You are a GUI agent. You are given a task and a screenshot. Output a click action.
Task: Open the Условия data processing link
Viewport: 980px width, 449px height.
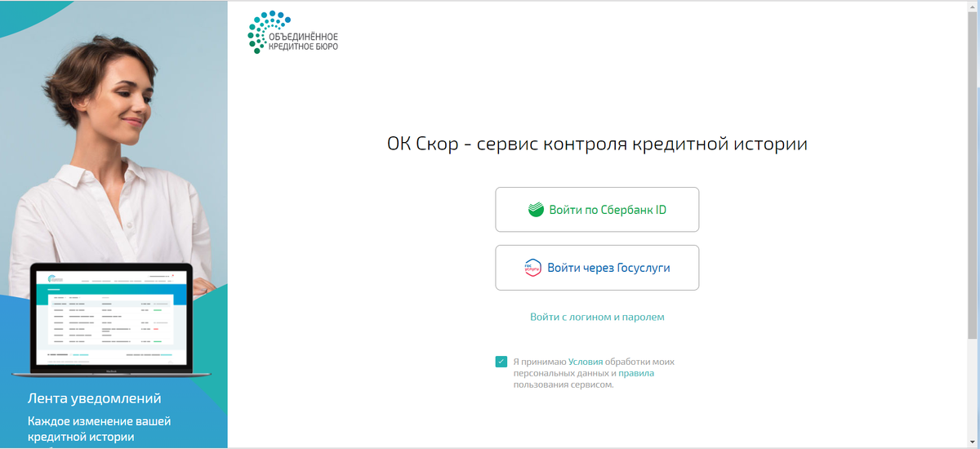(x=586, y=361)
